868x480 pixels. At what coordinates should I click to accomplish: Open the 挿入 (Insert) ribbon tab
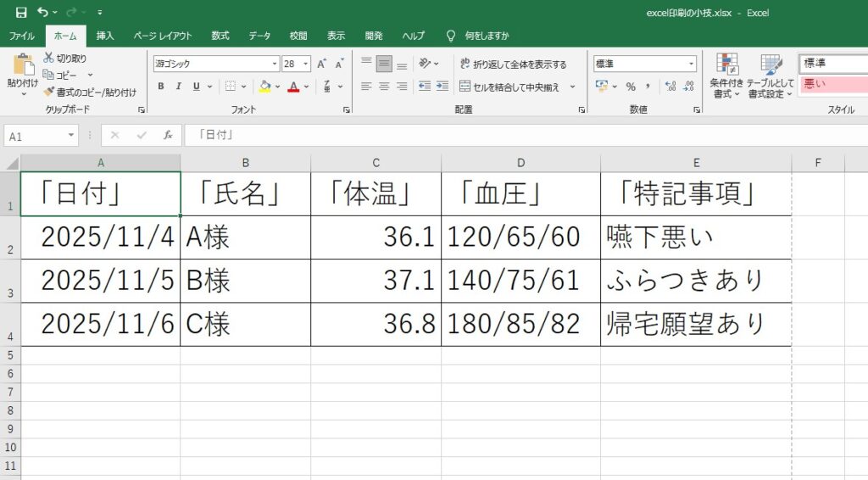tap(105, 36)
